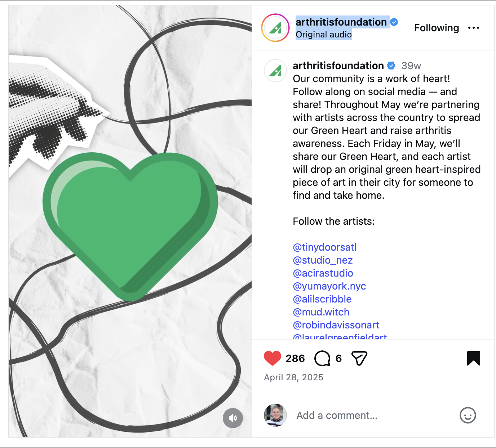This screenshot has height=448, width=496.
Task: Open the three-dots more options menu
Action: pos(474,28)
